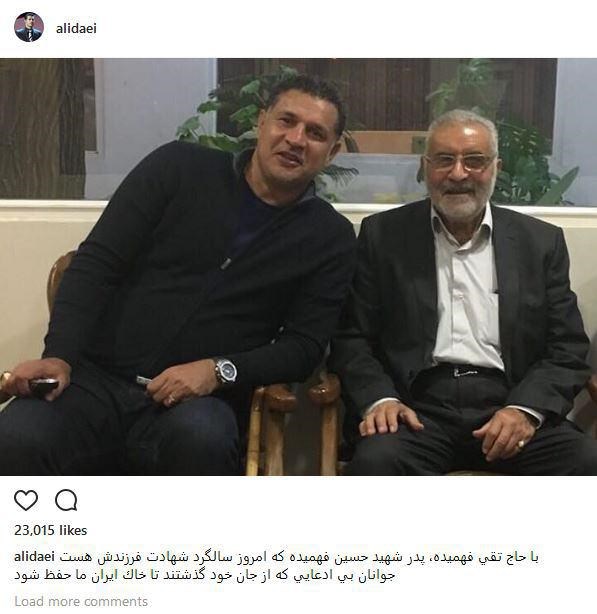Open comments via the speech bubble icon
597x614 pixels.
click(x=66, y=500)
